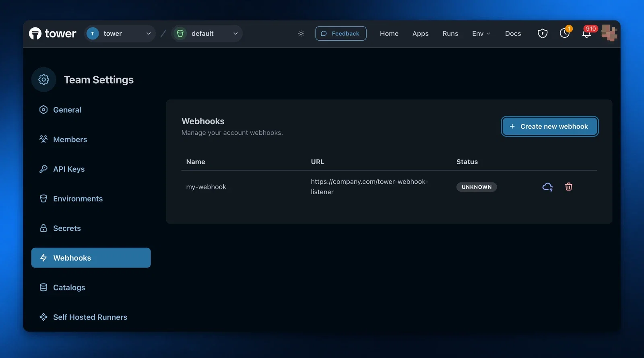Viewport: 644px width, 358px height.
Task: Open the user avatar menu
Action: coord(609,33)
